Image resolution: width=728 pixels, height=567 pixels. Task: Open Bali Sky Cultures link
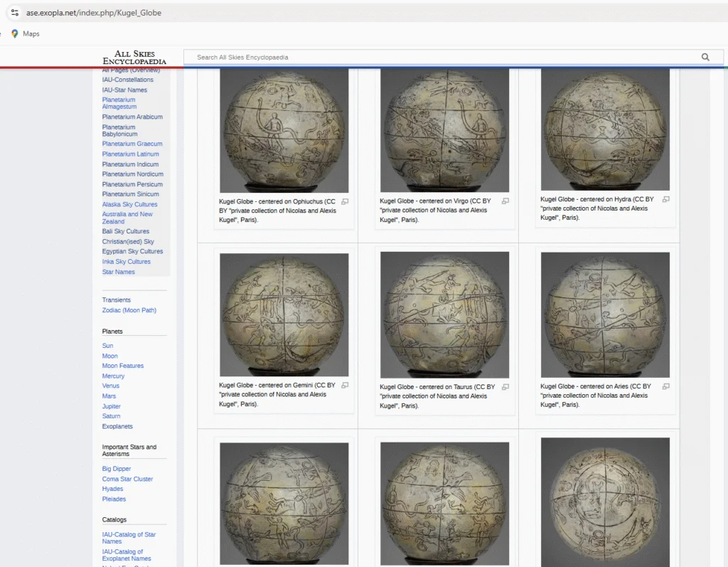coord(126,231)
